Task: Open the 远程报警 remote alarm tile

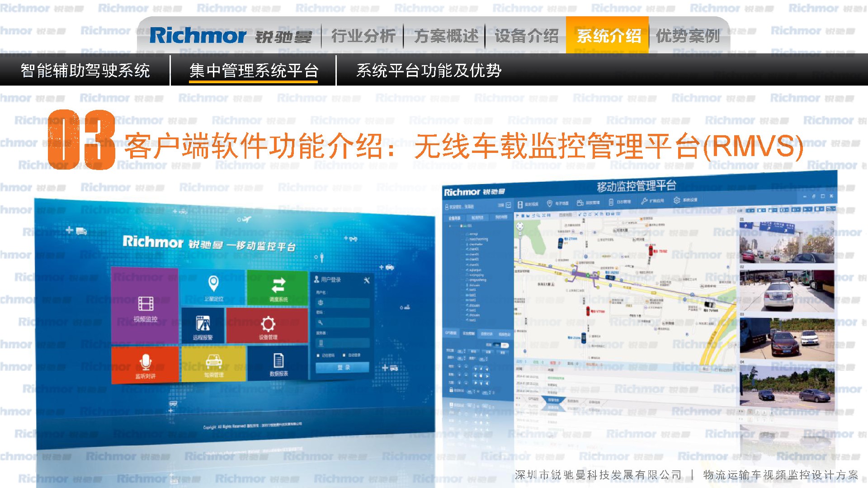Action: tap(203, 326)
